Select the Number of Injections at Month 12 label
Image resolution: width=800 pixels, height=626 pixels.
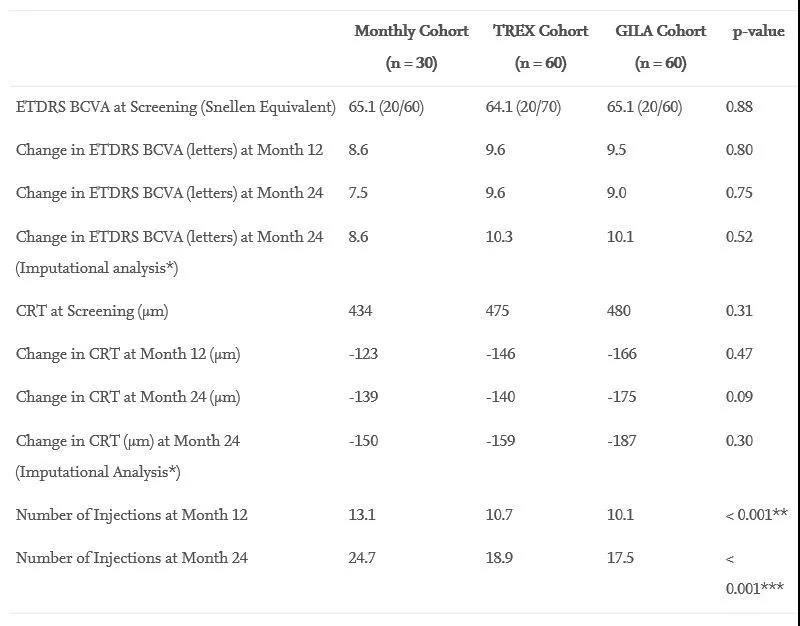[132, 515]
